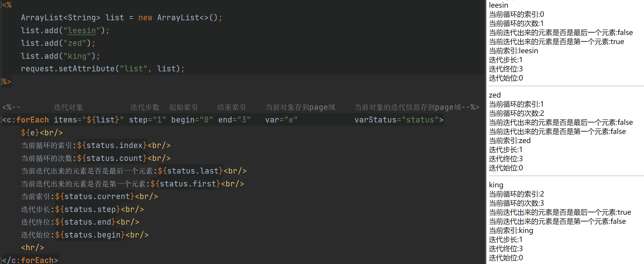Click 迭代始位:0 under the king section

pos(506,258)
